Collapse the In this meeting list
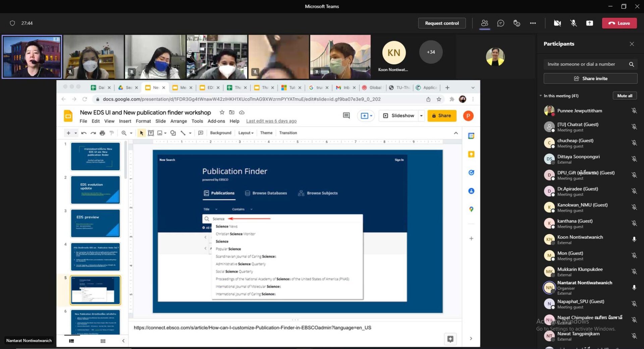 click(x=541, y=96)
